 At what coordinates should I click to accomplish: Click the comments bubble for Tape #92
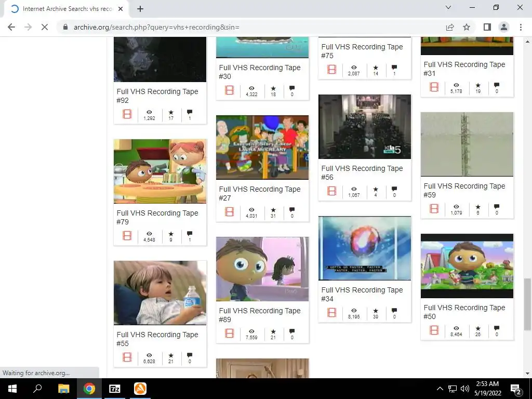pyautogui.click(x=190, y=112)
